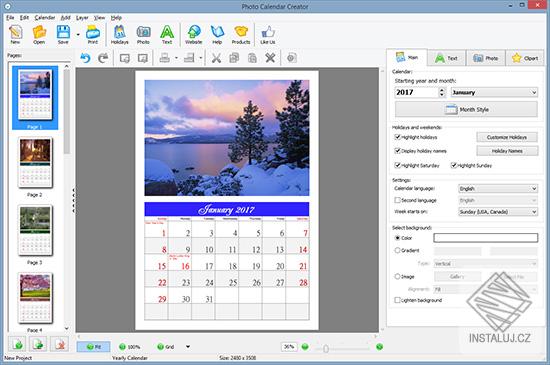
Task: Undo the last action
Action: click(85, 58)
